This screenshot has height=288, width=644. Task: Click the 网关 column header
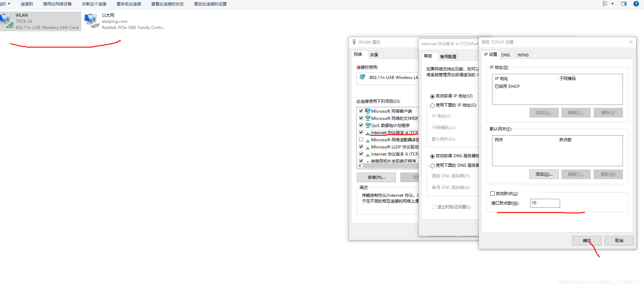pyautogui.click(x=525, y=140)
